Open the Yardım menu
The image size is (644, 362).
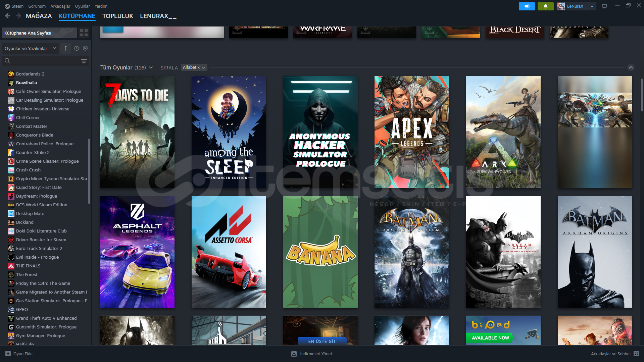coord(101,6)
